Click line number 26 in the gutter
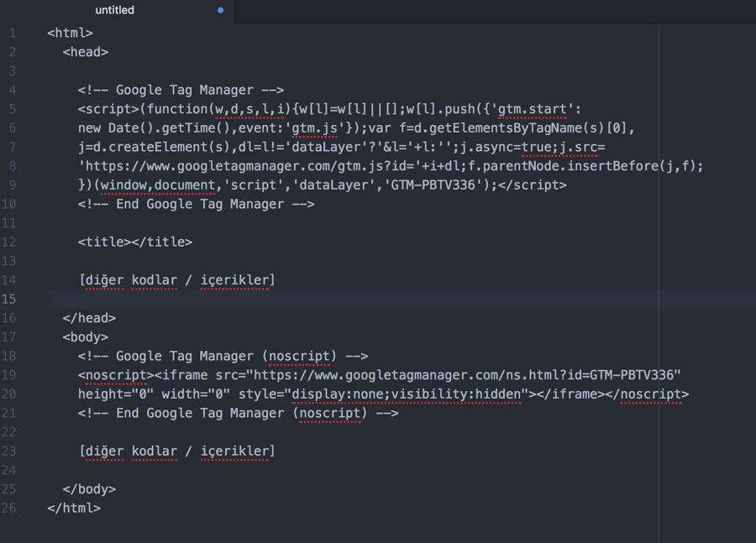Screen dimensions: 756x543 (x=8, y=509)
